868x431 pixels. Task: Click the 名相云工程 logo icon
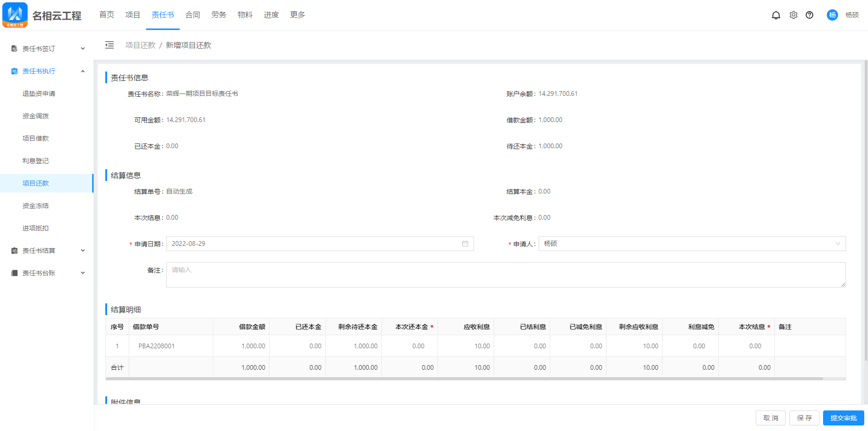pyautogui.click(x=15, y=15)
